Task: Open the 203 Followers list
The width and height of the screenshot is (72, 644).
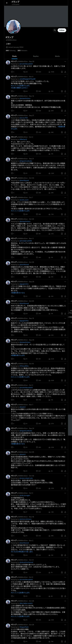Action: [22, 50]
